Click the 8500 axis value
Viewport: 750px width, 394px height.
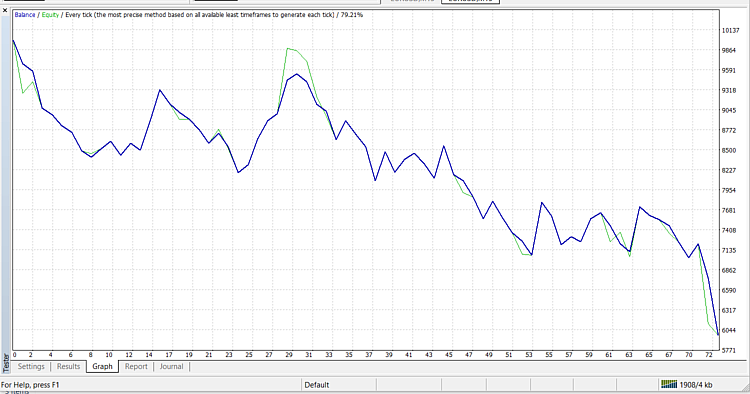pos(729,150)
